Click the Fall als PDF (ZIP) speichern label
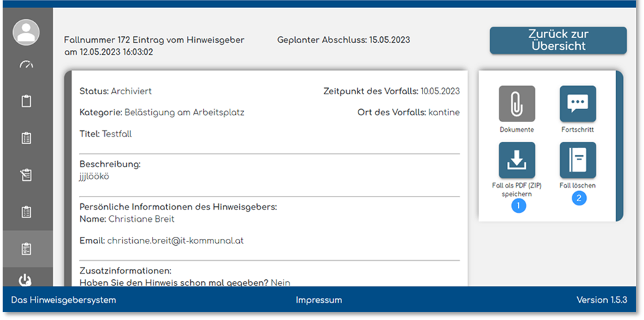Screen dimensions: 644x320 (517, 190)
